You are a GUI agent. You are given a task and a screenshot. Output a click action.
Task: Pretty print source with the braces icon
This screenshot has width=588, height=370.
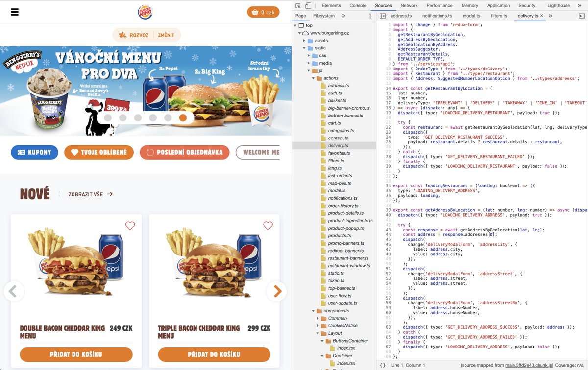383,365
